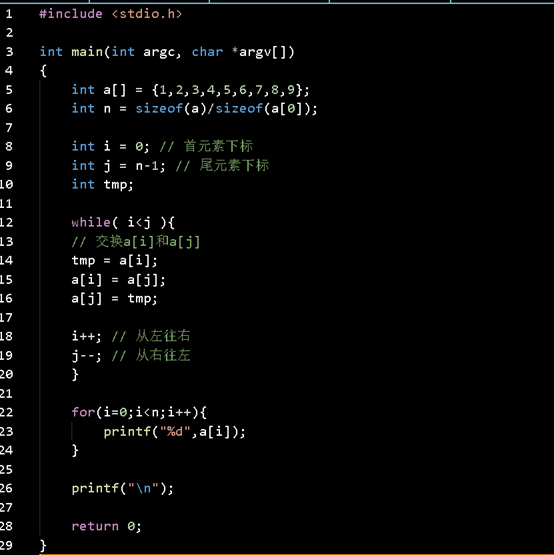Click the opening brace on line 4
This screenshot has height=555, width=554.
pyautogui.click(x=43, y=70)
